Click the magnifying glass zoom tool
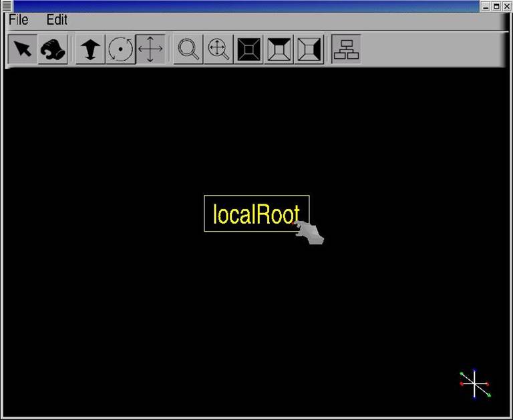This screenshot has height=420, width=513. 188,49
